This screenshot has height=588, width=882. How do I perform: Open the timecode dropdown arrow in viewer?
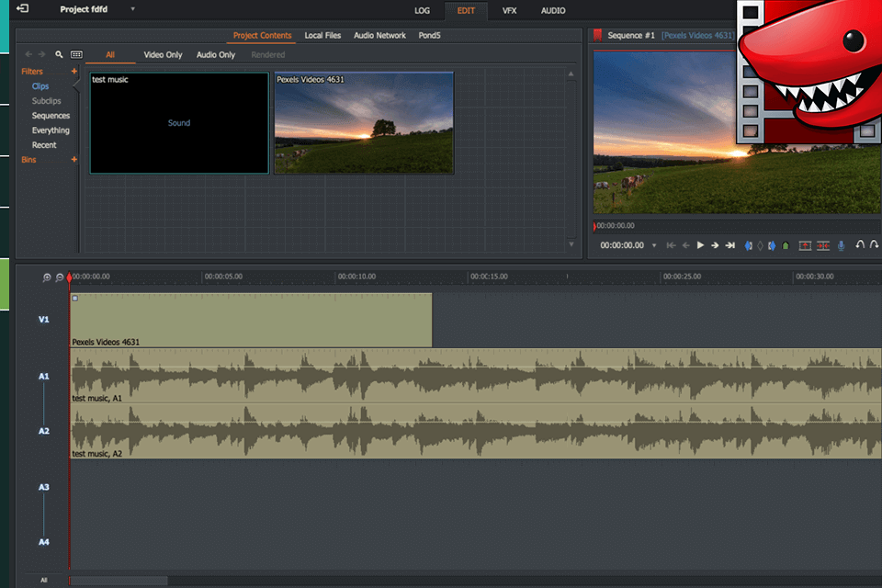(x=653, y=245)
